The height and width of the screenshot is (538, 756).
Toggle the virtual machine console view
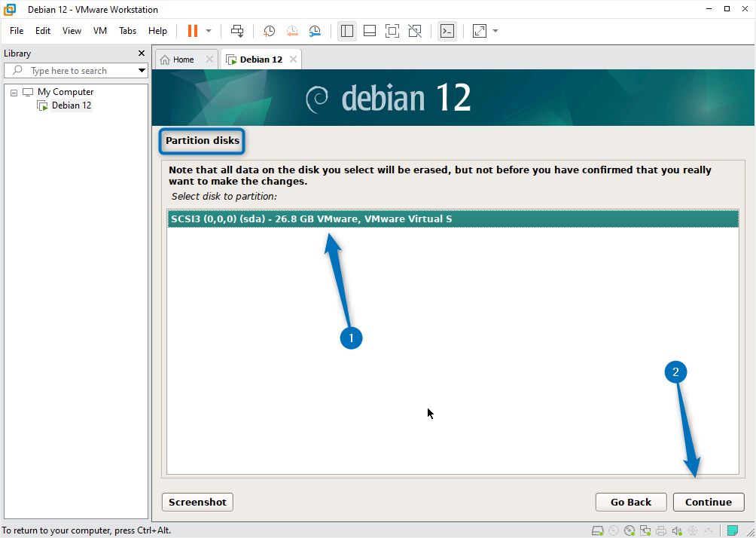(448, 31)
